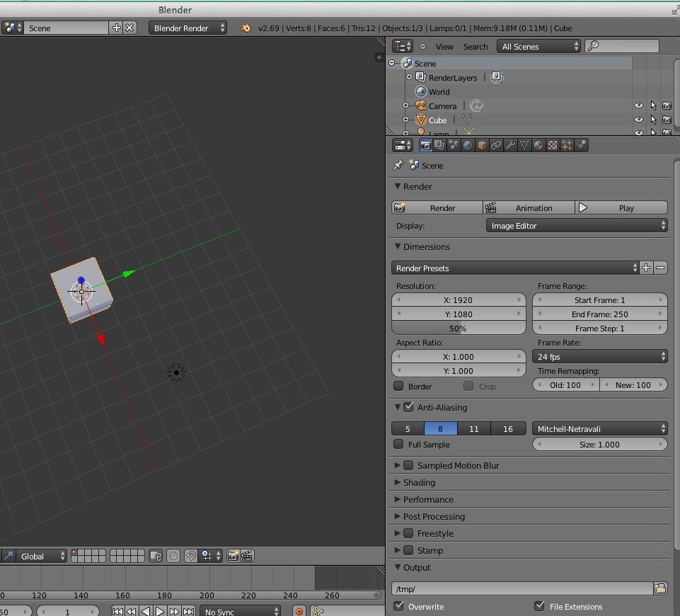Open the Object Data tab (triangle mesh icon)
680x616 pixels.
[524, 145]
